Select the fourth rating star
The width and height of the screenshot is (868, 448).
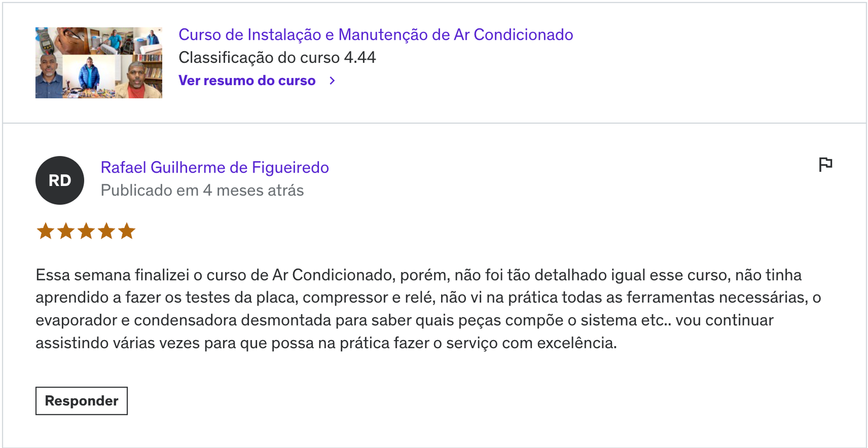point(106,232)
